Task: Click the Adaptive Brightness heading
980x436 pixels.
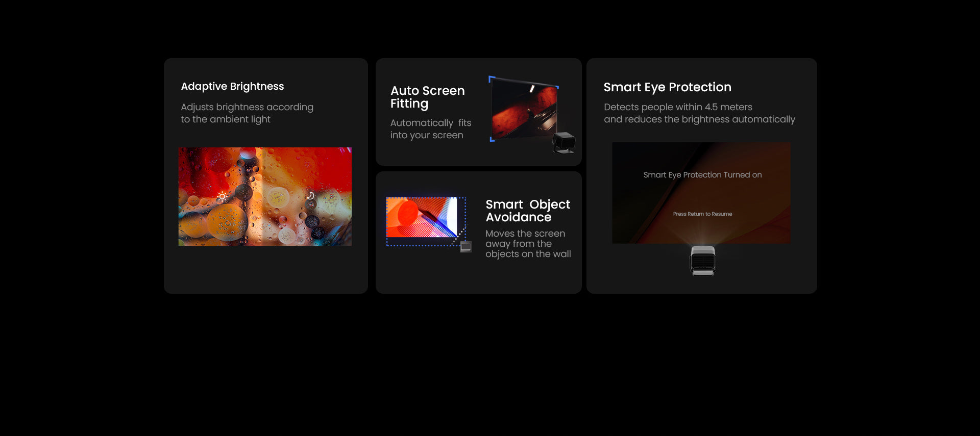Action: [232, 86]
